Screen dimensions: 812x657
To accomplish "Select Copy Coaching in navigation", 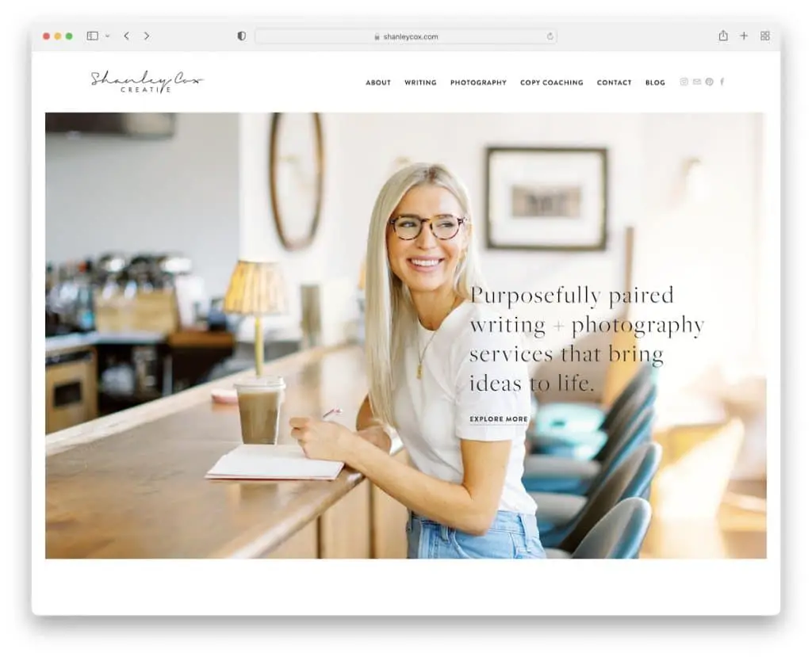I will click(551, 82).
